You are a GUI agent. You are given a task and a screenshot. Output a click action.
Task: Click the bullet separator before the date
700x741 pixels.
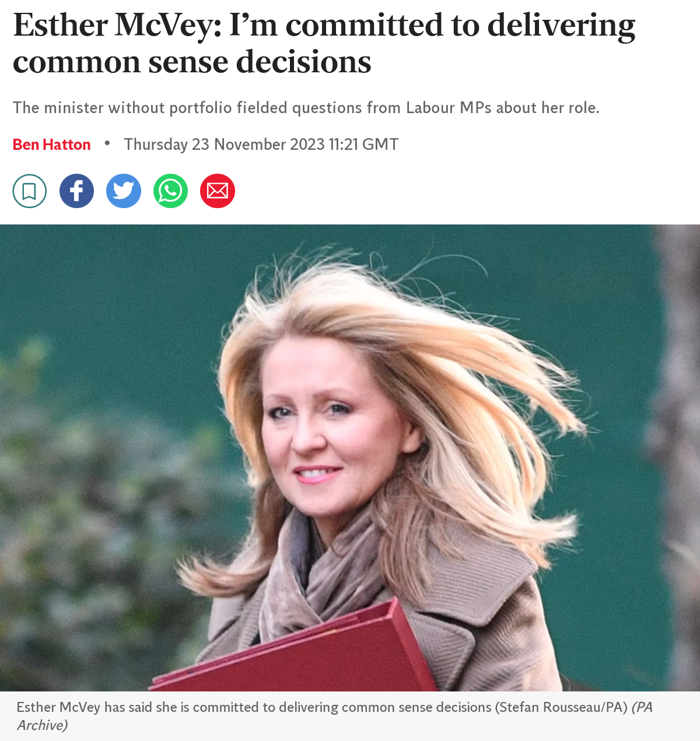(x=107, y=143)
